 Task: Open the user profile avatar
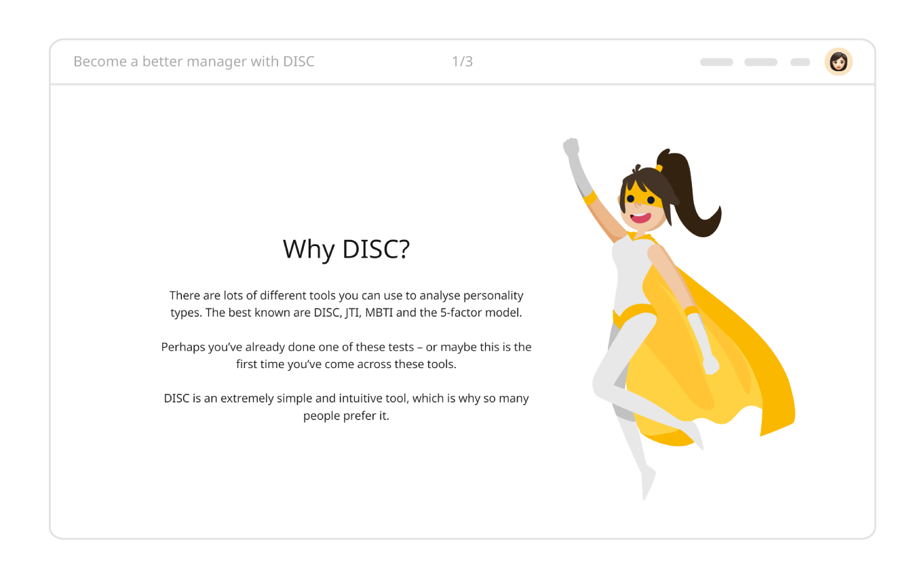pos(839,62)
